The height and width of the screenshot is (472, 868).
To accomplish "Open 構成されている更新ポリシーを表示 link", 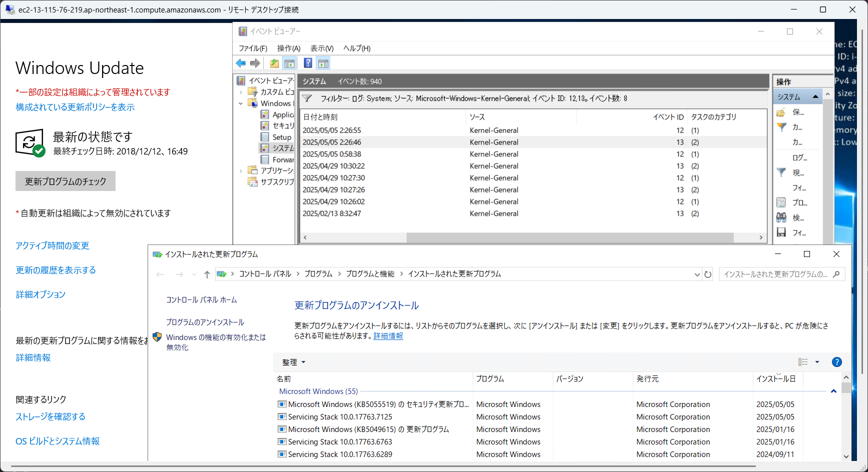I will coord(75,107).
